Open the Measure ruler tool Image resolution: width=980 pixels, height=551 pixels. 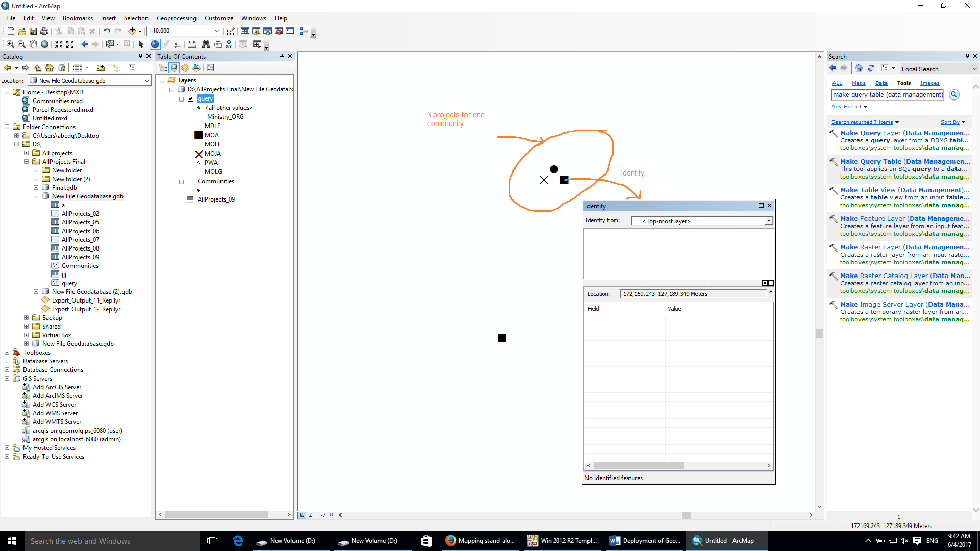pyautogui.click(x=192, y=44)
